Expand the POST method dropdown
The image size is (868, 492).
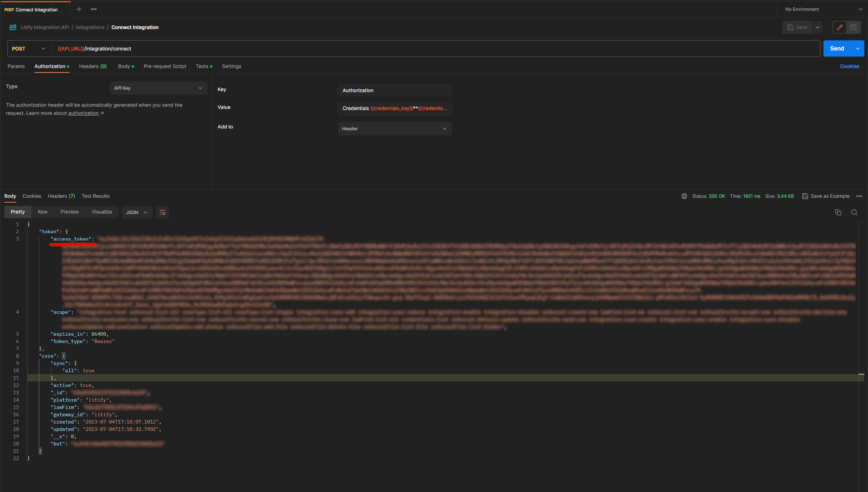click(x=29, y=49)
